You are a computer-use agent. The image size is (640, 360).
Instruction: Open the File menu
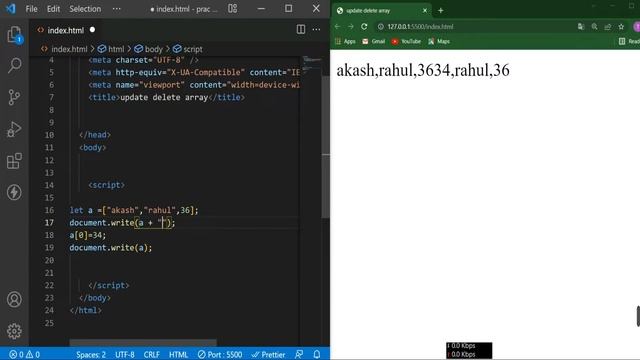(31, 9)
